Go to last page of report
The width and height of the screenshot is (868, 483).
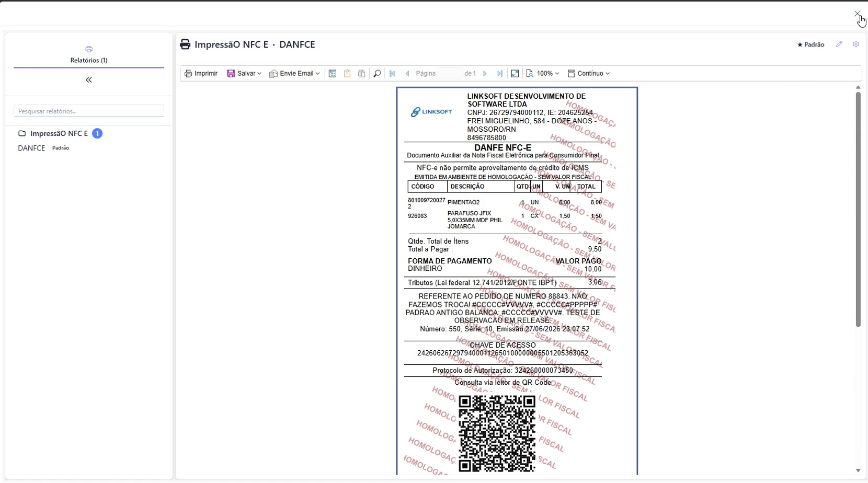500,74
